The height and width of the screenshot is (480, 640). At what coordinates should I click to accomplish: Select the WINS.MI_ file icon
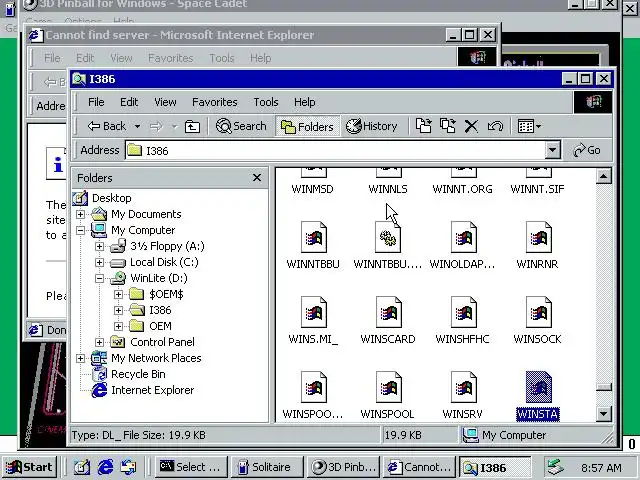tap(313, 313)
